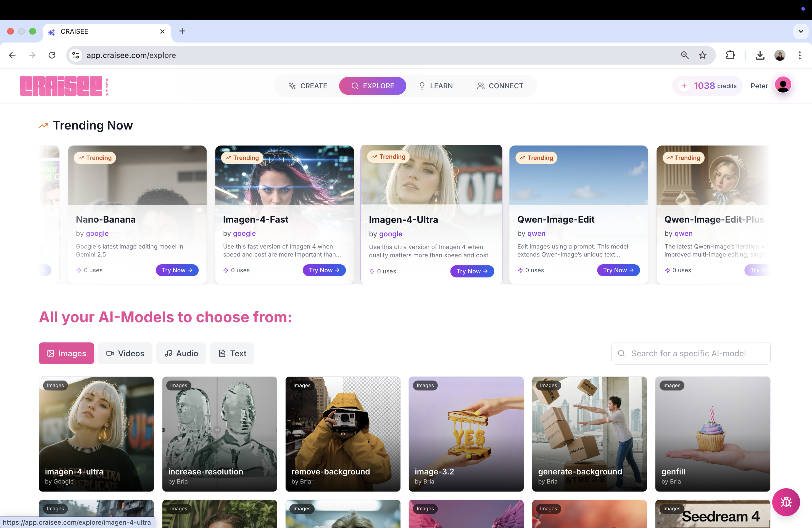Select the Audio filter tab
This screenshot has width=812, height=528.
pyautogui.click(x=181, y=353)
